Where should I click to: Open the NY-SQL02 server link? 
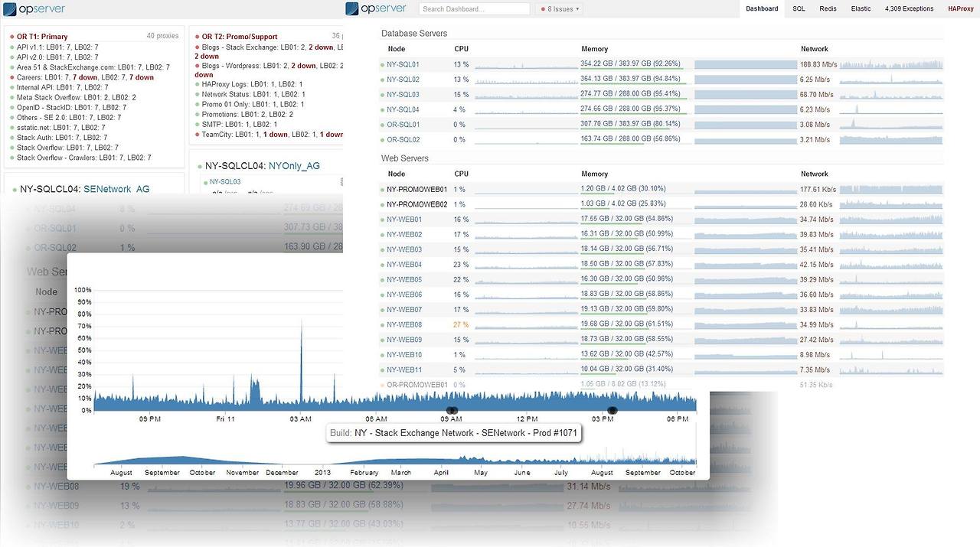click(x=403, y=80)
